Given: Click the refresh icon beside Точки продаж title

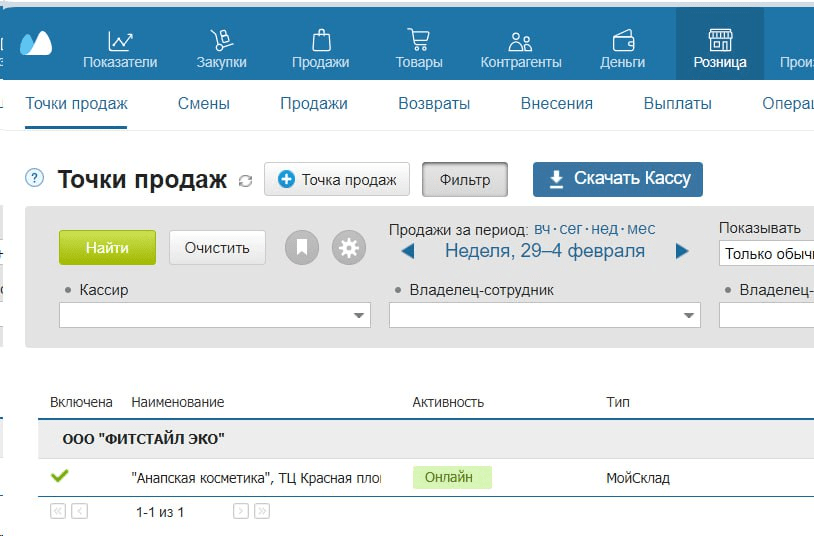Looking at the screenshot, I should (x=246, y=181).
